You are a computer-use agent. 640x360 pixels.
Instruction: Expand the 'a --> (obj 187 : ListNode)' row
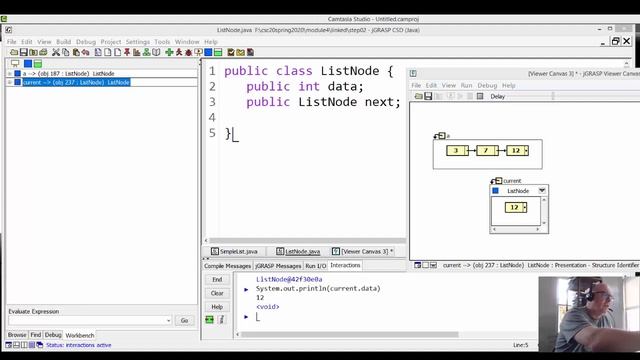coord(9,73)
